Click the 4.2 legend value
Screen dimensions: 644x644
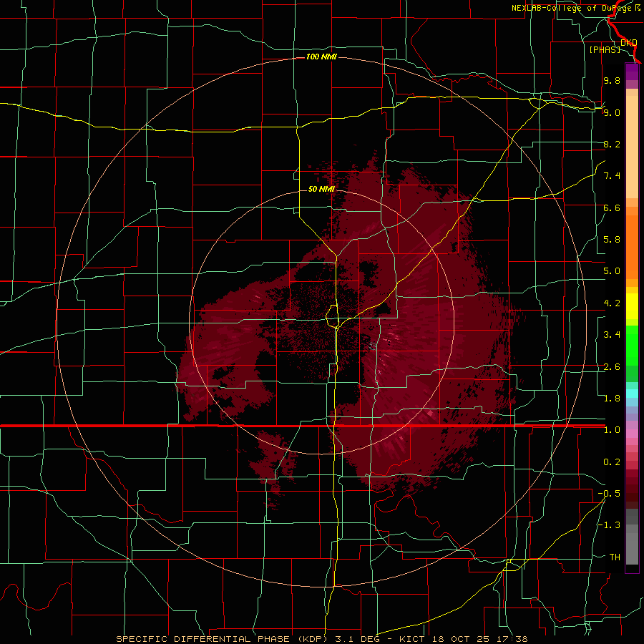pos(612,303)
